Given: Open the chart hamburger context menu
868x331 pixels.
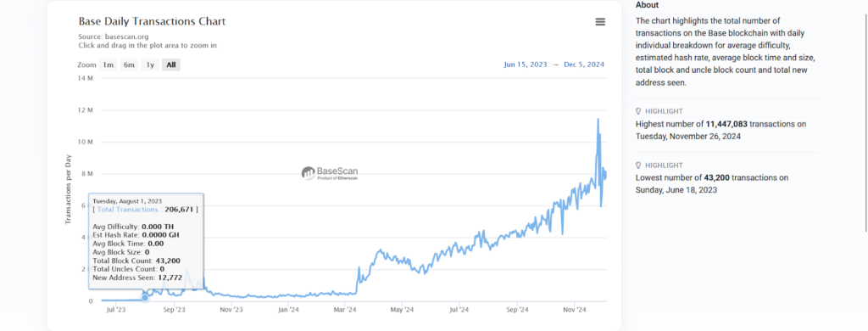Looking at the screenshot, I should 600,21.
